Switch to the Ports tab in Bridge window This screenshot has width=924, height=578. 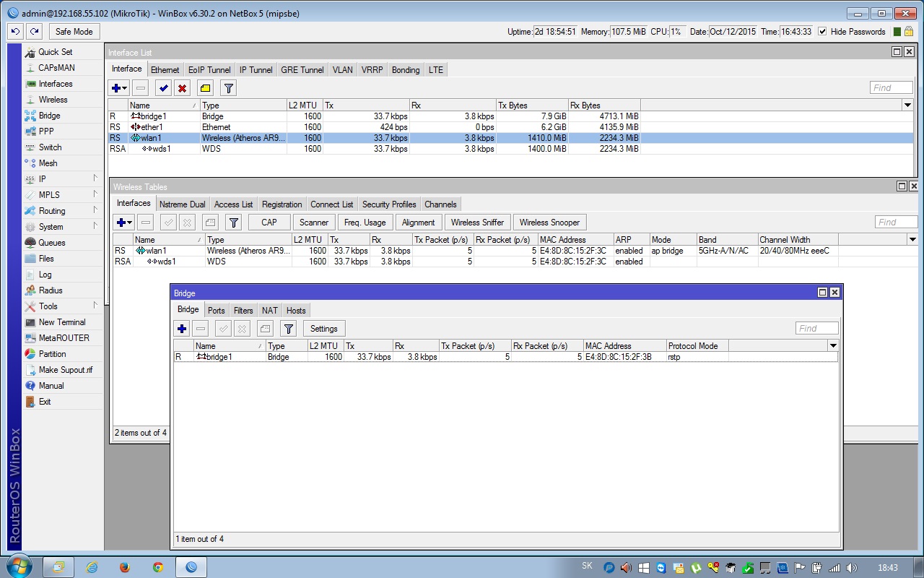tap(217, 311)
